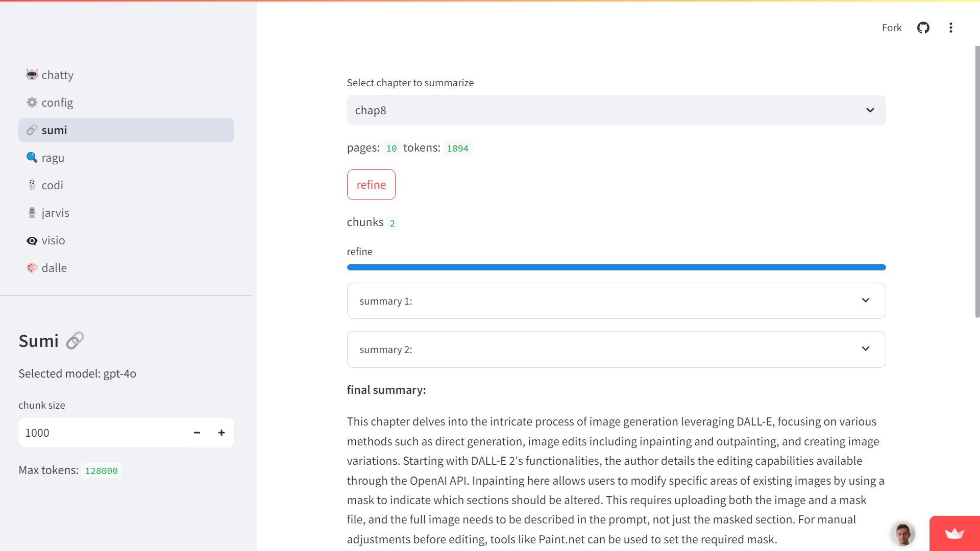Click the link icon beside Sumi heading
The width and height of the screenshot is (980, 551).
tap(75, 341)
